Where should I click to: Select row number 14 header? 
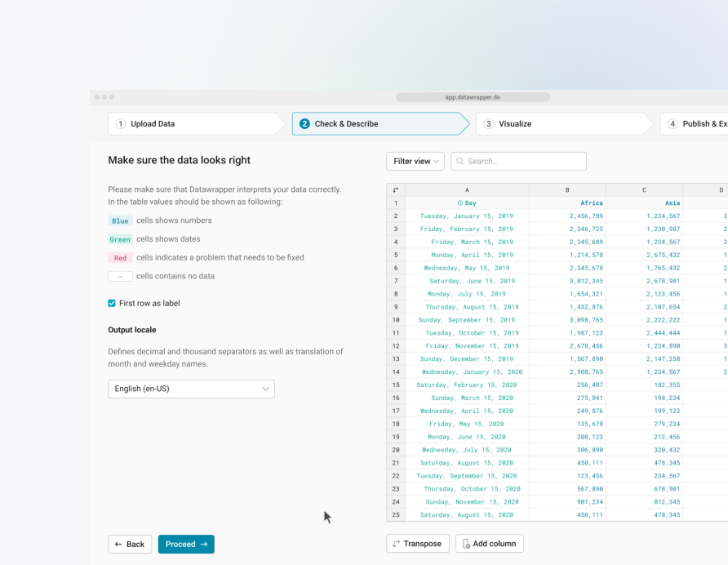click(396, 371)
